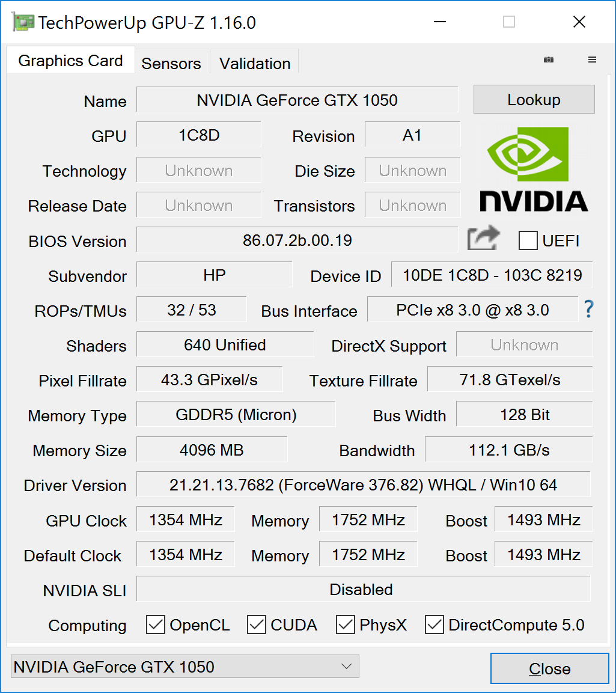Screen dimensions: 616x693
Task: Toggle the DirectCompute 5.0 checkbox
Action: pos(435,625)
